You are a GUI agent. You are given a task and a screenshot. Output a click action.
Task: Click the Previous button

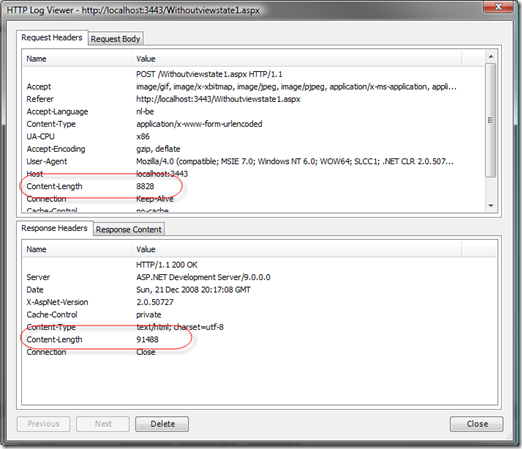(44, 424)
